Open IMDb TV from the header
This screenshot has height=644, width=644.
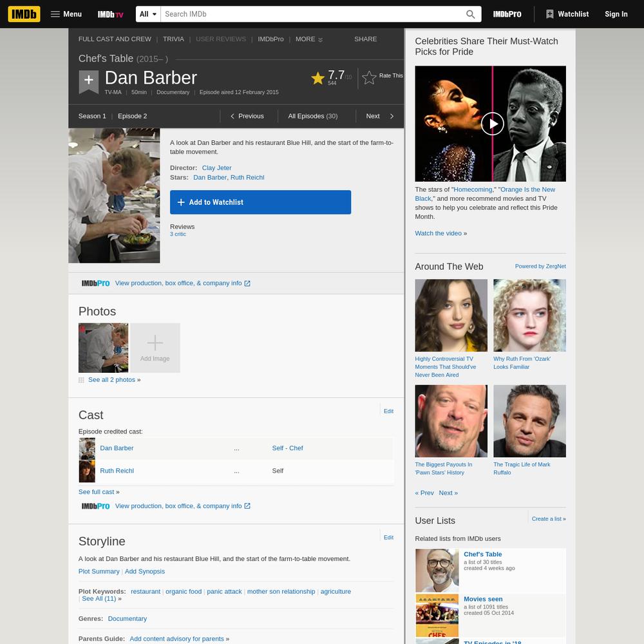click(110, 14)
